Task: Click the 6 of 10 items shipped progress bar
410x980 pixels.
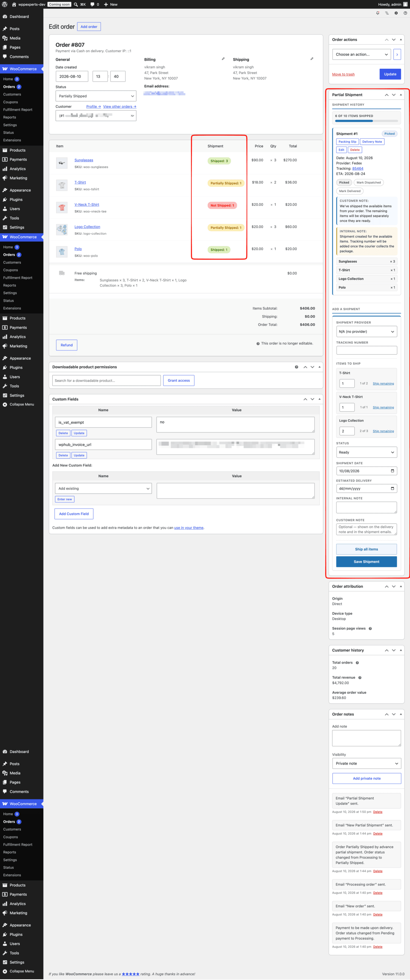Action: pos(367,121)
